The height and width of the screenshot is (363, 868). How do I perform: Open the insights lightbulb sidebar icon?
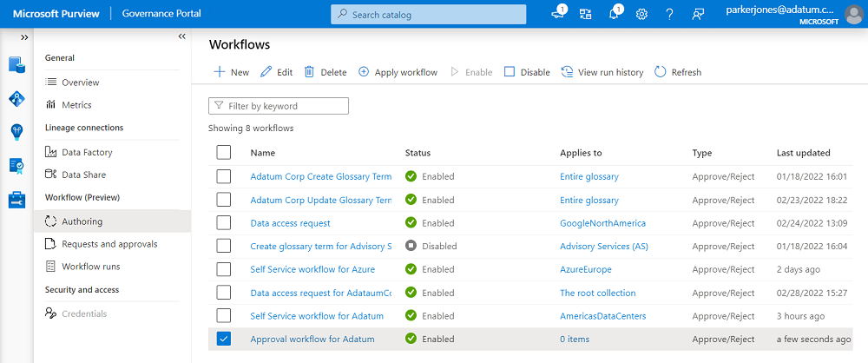click(x=16, y=131)
